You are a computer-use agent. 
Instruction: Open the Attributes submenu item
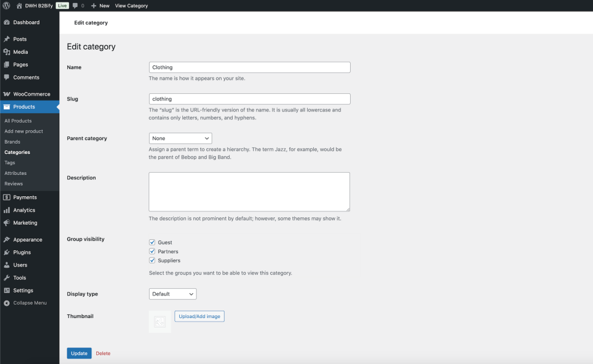pos(16,173)
